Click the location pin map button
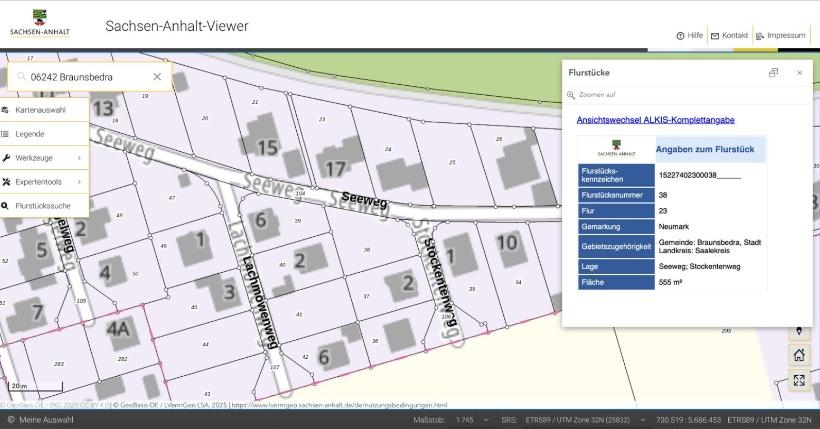 799,331
